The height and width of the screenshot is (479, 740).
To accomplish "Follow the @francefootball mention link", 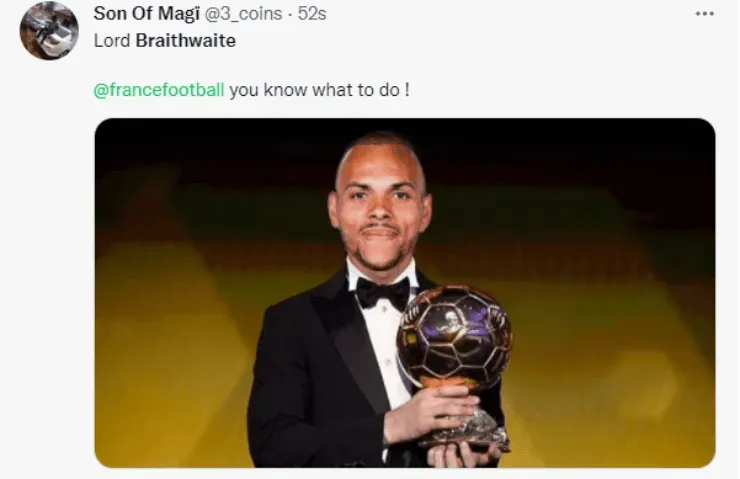I will tap(159, 89).
